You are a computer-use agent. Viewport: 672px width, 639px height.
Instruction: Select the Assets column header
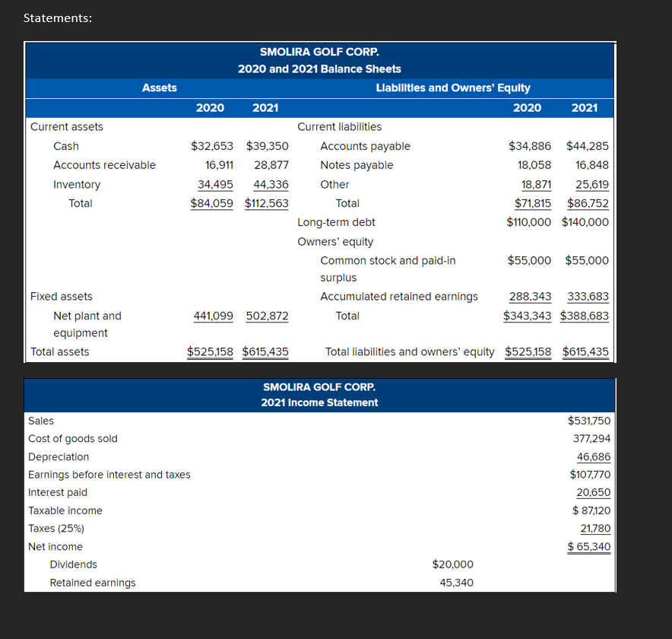(159, 88)
